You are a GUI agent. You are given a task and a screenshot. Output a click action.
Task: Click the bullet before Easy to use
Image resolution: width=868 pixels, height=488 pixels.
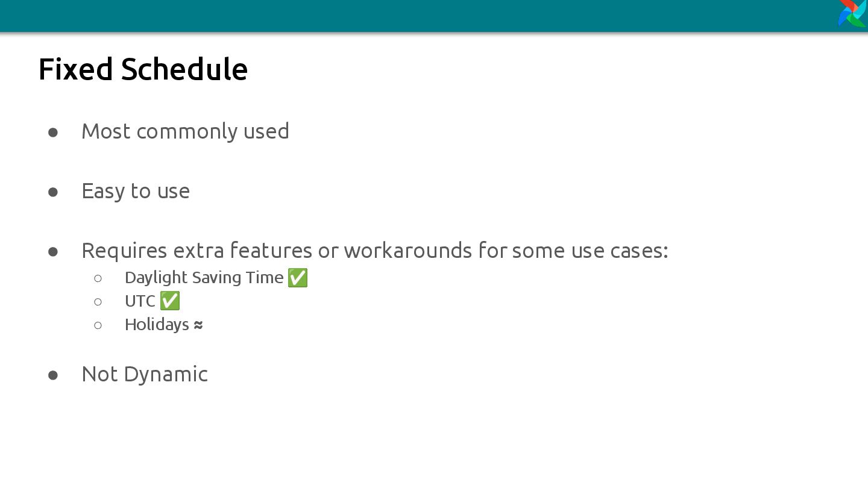click(53, 192)
